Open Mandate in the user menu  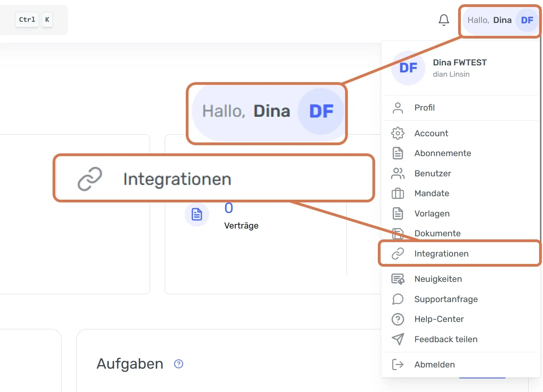click(460, 193)
